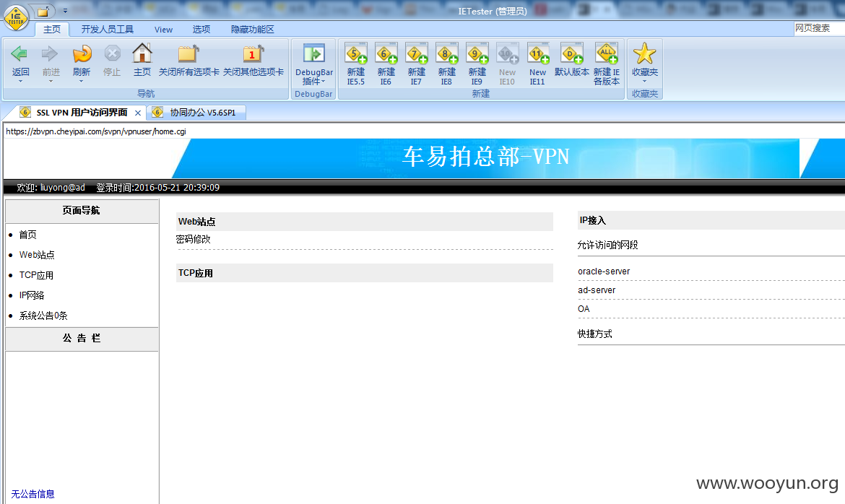
Task: Click the 车易拍总部-VPN banner title
Action: click(x=485, y=156)
